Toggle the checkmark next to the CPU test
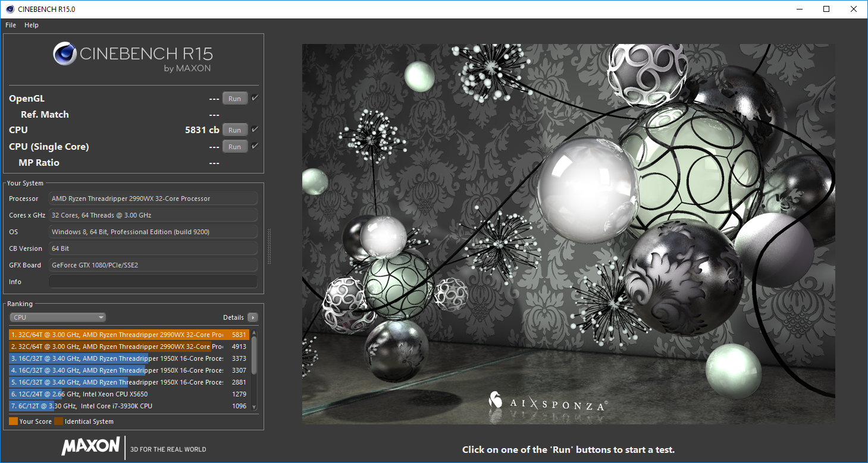The height and width of the screenshot is (463, 868). [x=255, y=129]
